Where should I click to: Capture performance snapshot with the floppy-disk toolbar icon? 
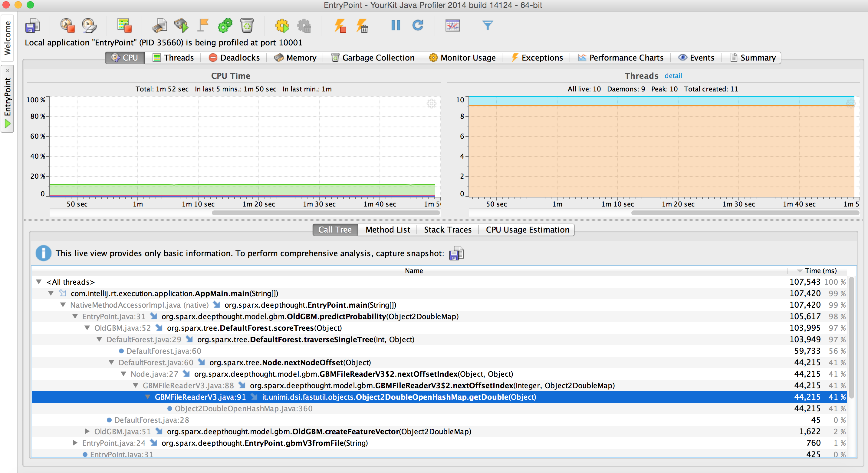[x=32, y=26]
